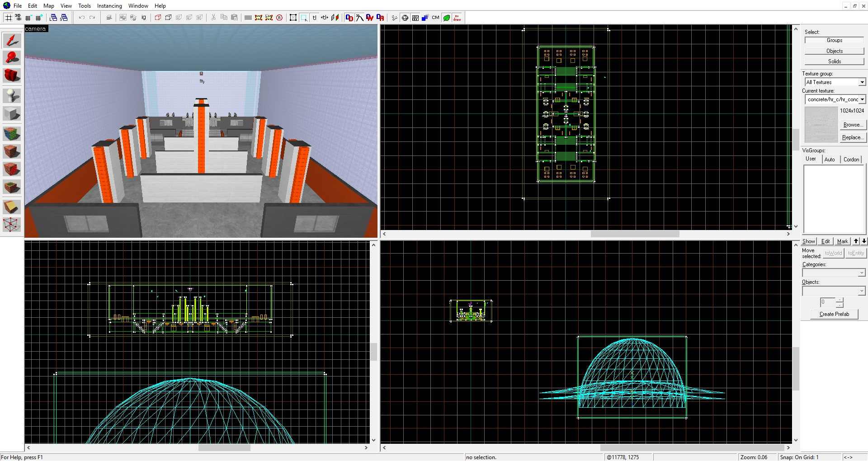Toggle the 2D grid display button

pos(8,18)
